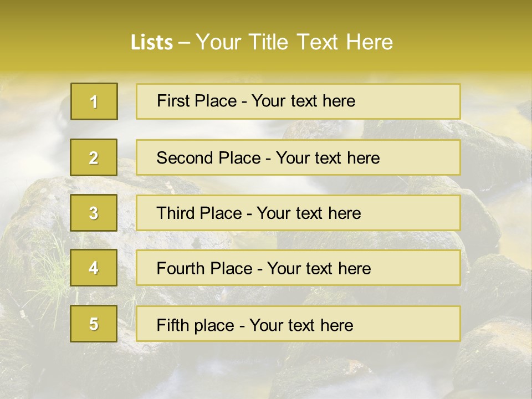Image resolution: width=532 pixels, height=399 pixels.
Task: Click the word 'Fifth' in list
Action: tap(170, 325)
